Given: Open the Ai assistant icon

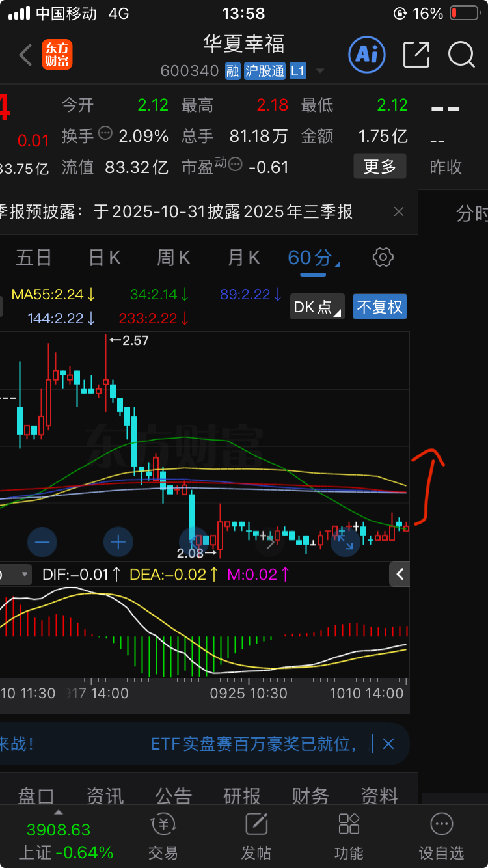Looking at the screenshot, I should click(367, 55).
